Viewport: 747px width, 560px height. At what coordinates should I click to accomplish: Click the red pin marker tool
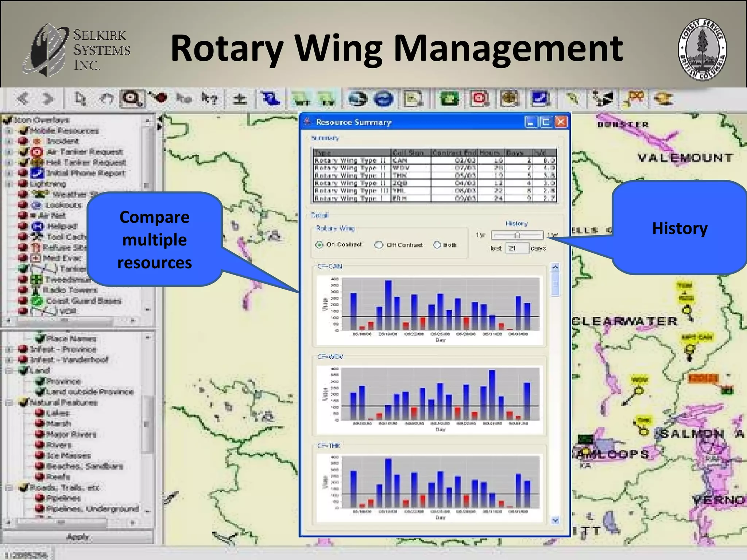(x=158, y=98)
